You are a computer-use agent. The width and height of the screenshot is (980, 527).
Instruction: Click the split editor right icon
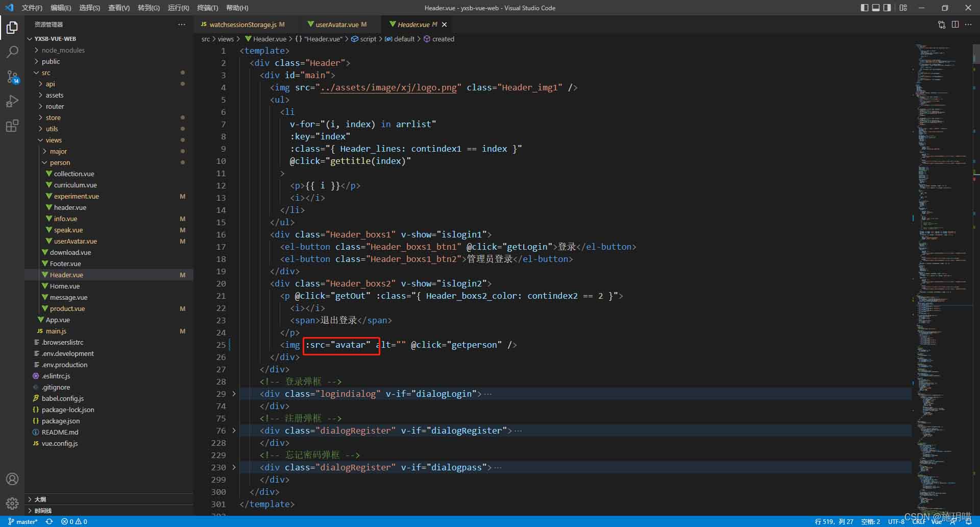coord(955,25)
